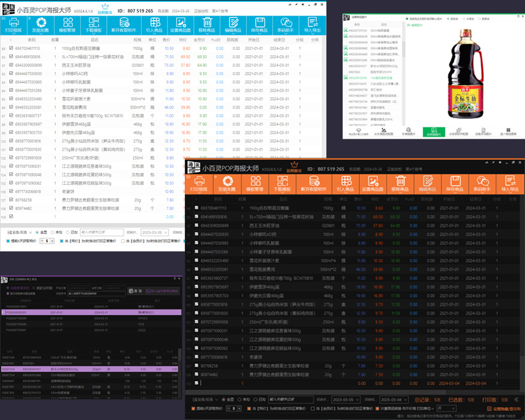The width and height of the screenshot is (525, 420).
Task: Collapse panel with double-chevron in orange window
Action: point(516,399)
